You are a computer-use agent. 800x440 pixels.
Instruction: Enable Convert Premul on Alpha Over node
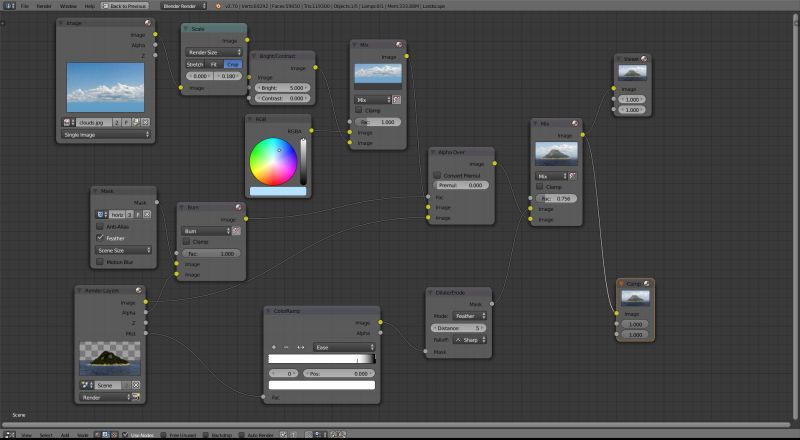pos(437,175)
